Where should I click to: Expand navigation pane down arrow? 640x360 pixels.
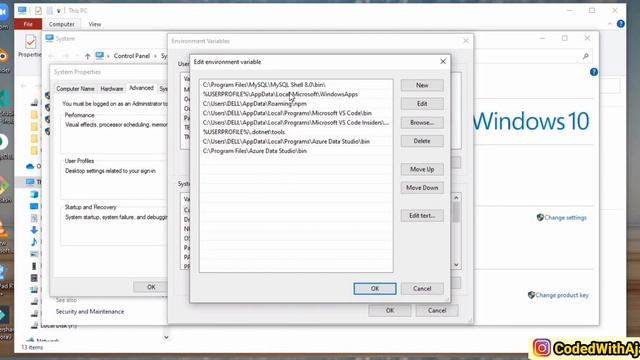tap(166, 338)
